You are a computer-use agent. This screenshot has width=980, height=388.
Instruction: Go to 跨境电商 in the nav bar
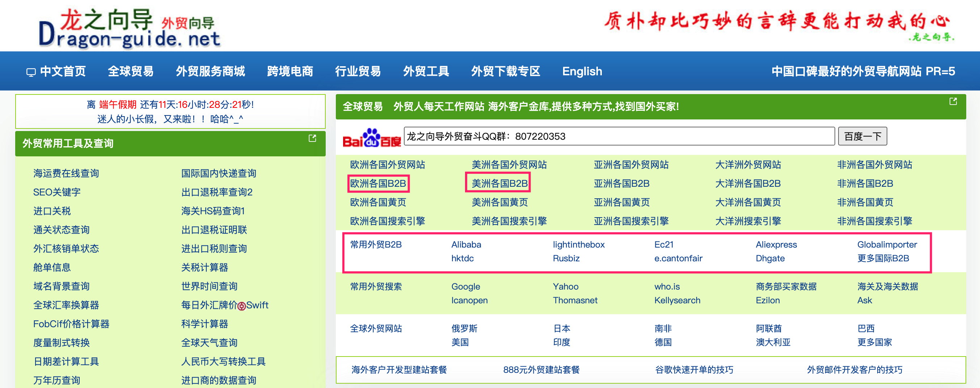click(290, 71)
